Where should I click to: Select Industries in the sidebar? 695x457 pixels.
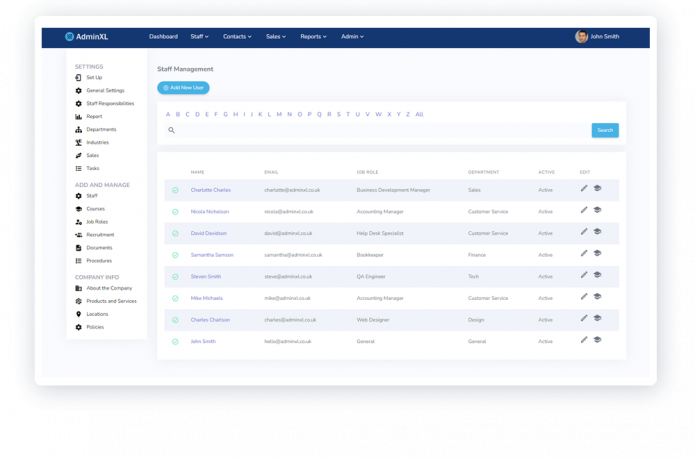[98, 143]
